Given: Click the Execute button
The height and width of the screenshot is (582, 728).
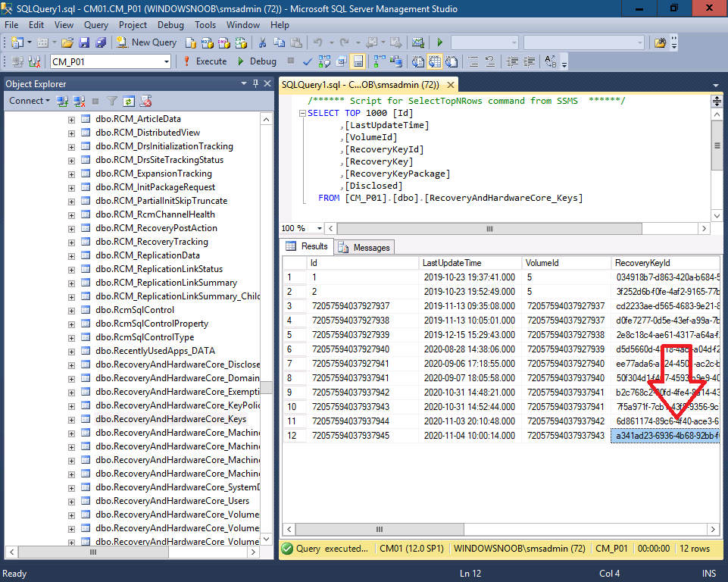Looking at the screenshot, I should (x=205, y=61).
